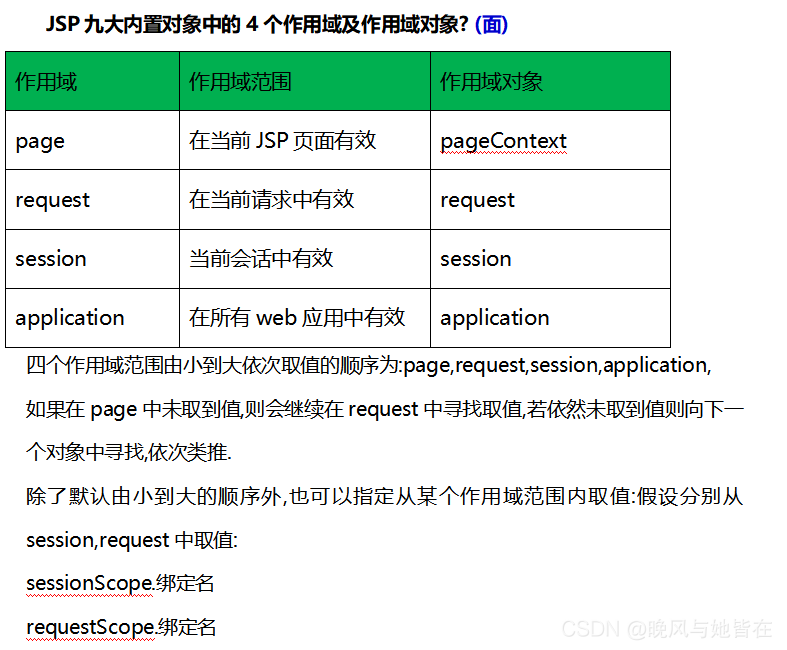
Task: Click 'session' in the 作用域 column
Action: pyautogui.click(x=92, y=259)
